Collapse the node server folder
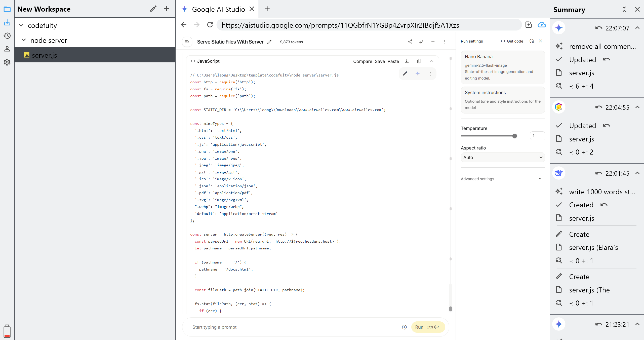The height and width of the screenshot is (340, 644). point(24,40)
